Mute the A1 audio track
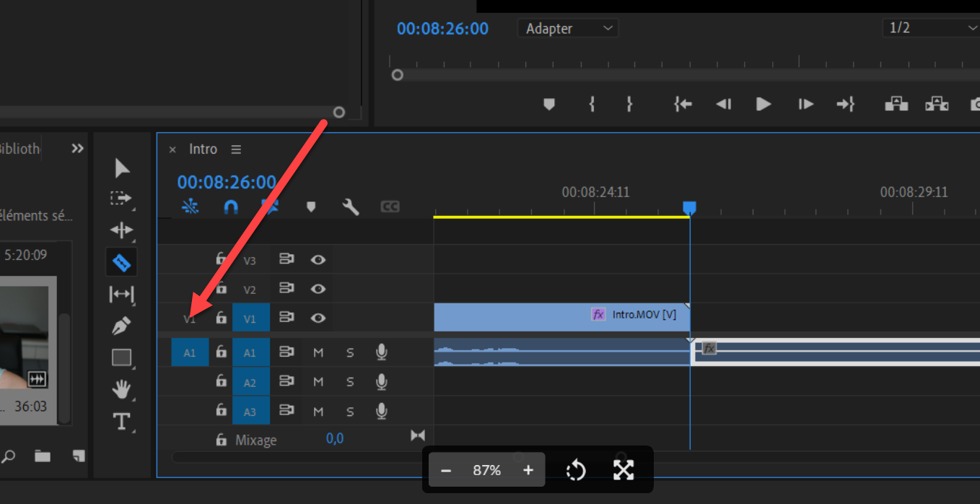The width and height of the screenshot is (980, 504). click(x=318, y=352)
